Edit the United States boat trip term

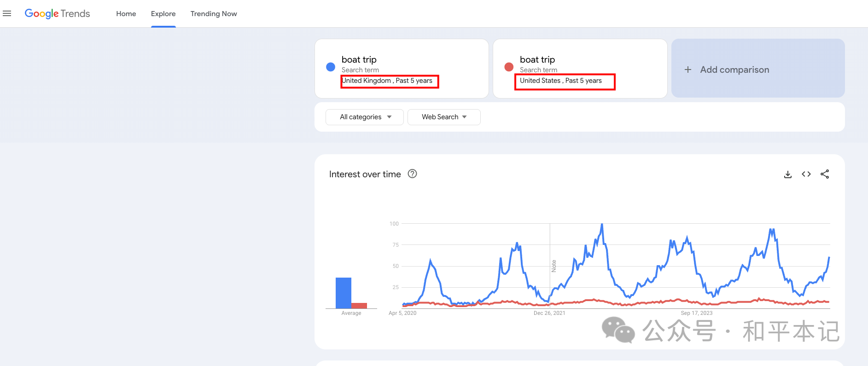click(x=537, y=59)
